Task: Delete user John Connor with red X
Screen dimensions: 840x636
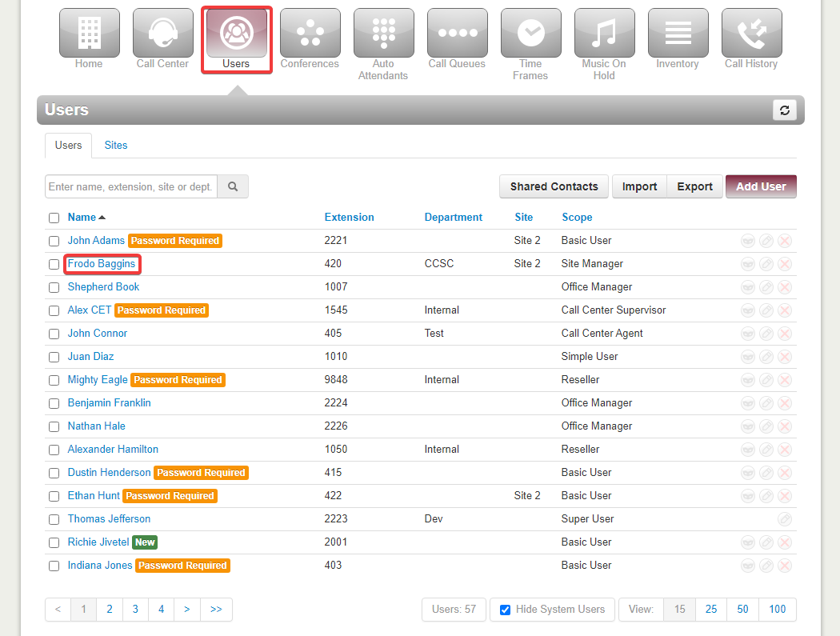Action: pos(785,334)
